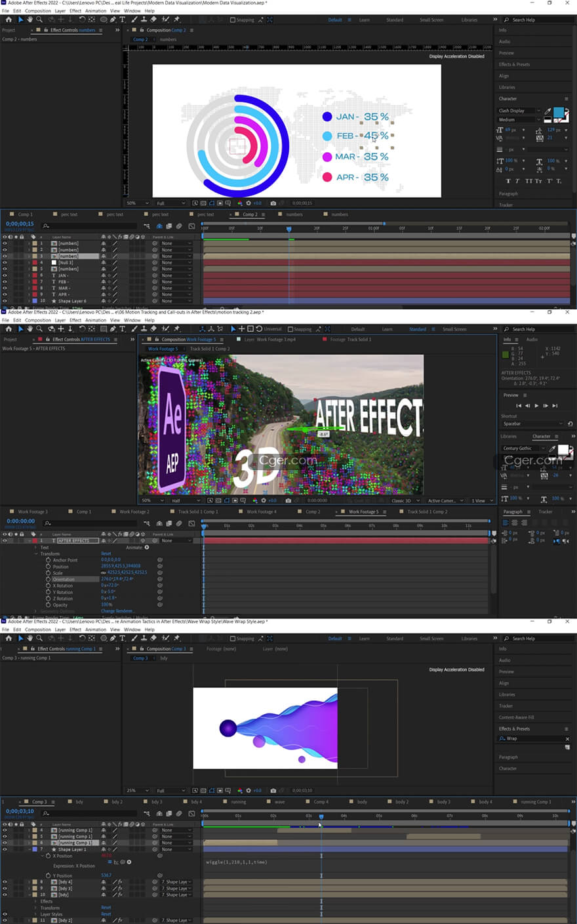Open Composition menu in top window
Screen dimensions: 577x924
point(38,11)
